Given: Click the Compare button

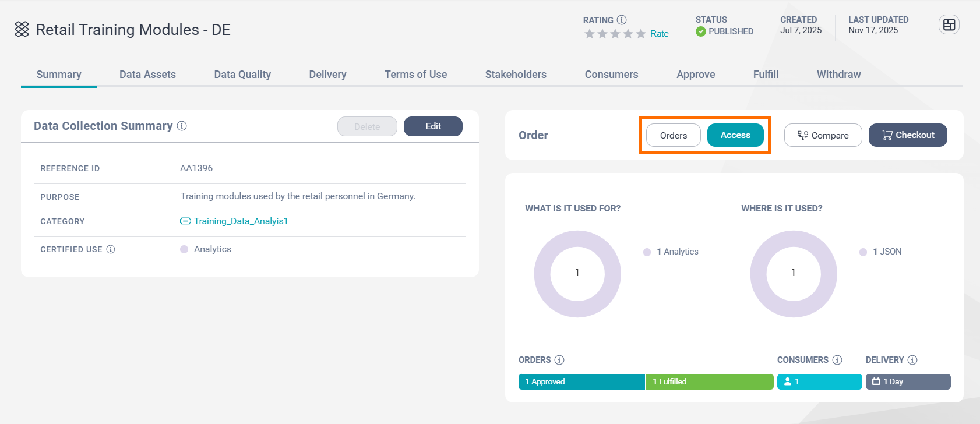Looking at the screenshot, I should (x=823, y=135).
